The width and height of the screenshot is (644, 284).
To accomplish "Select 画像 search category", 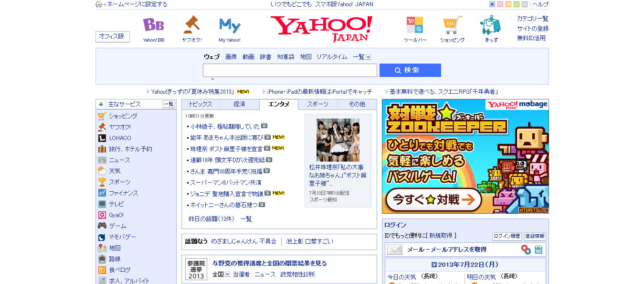I will coord(231,57).
